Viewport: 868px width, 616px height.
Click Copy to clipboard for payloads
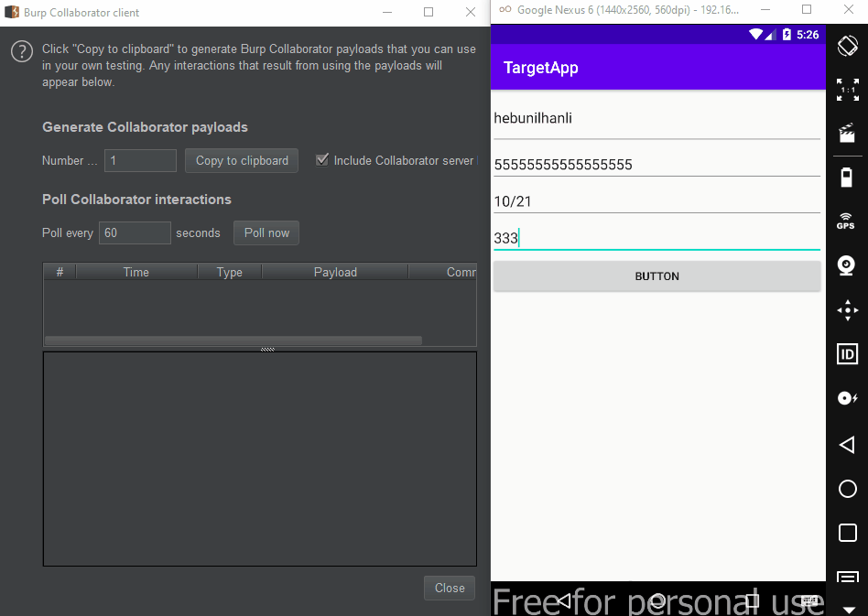pyautogui.click(x=241, y=160)
